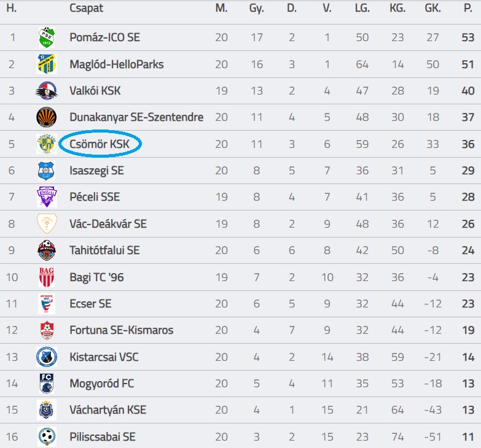The height and width of the screenshot is (448, 481).
Task: Click the Váchartyán KSE team name
Action: (108, 410)
